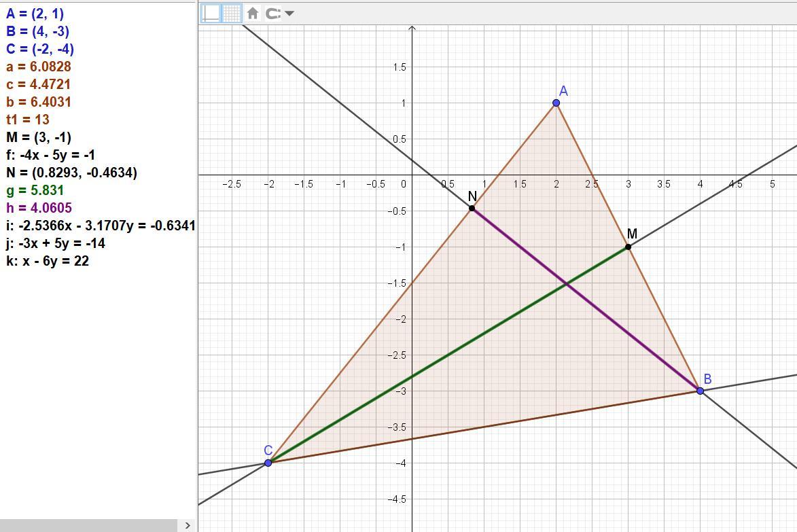Click midpoint M on the graph

click(628, 247)
